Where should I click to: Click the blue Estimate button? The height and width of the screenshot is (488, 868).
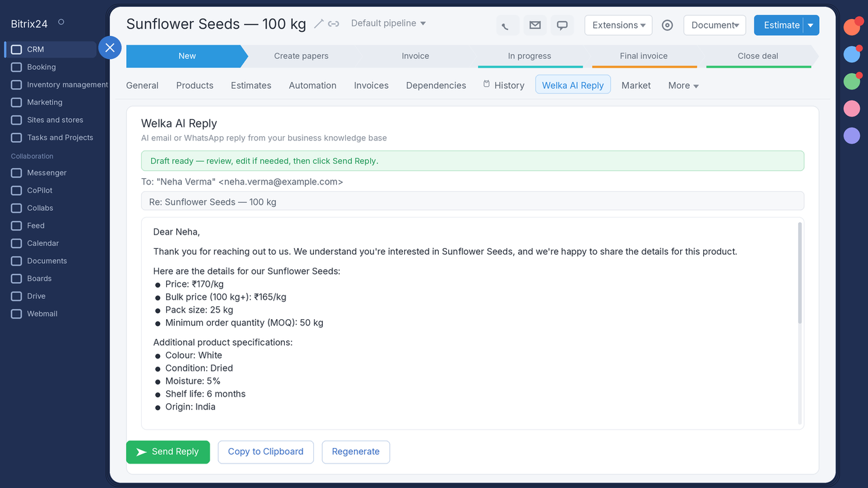coord(778,25)
